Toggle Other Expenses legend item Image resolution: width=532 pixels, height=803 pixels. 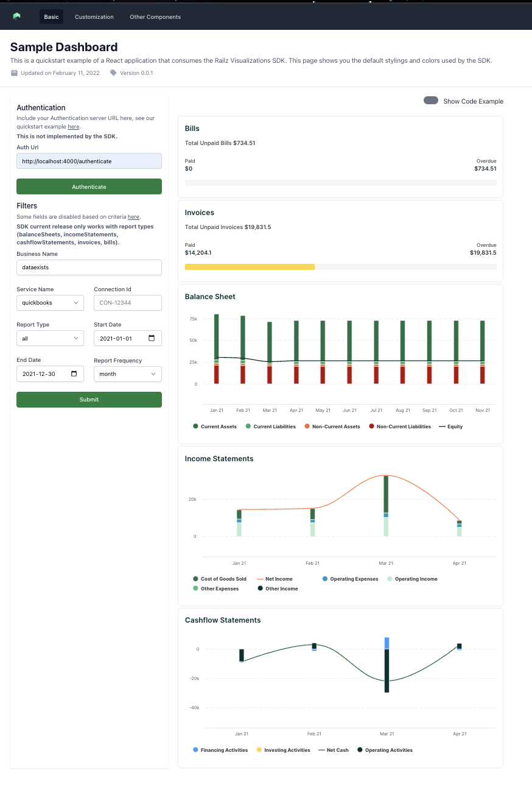coord(215,589)
